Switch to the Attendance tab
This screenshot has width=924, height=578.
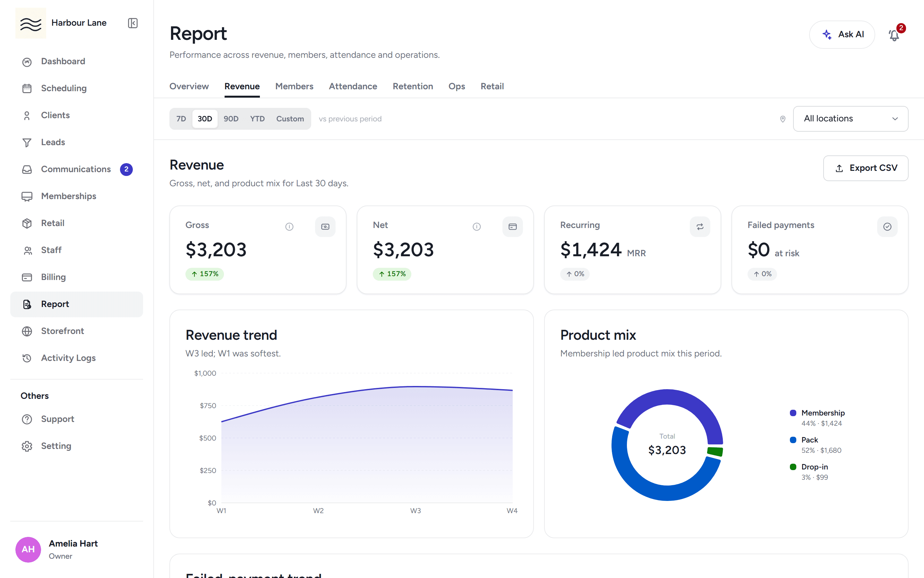coord(353,86)
